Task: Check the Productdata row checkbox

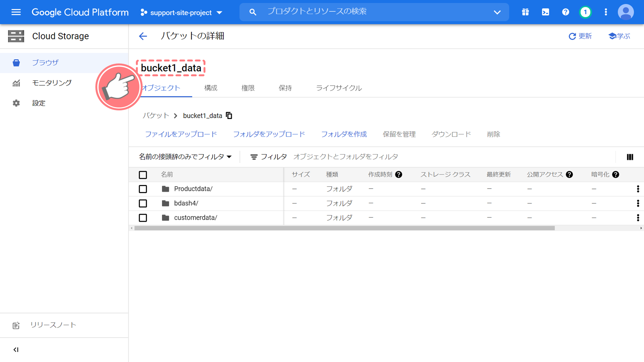Action: pos(143,189)
